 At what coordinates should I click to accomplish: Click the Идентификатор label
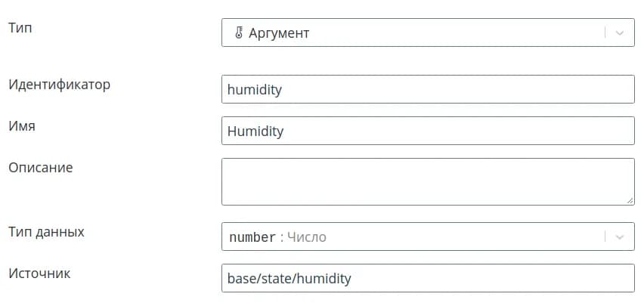[x=59, y=84]
